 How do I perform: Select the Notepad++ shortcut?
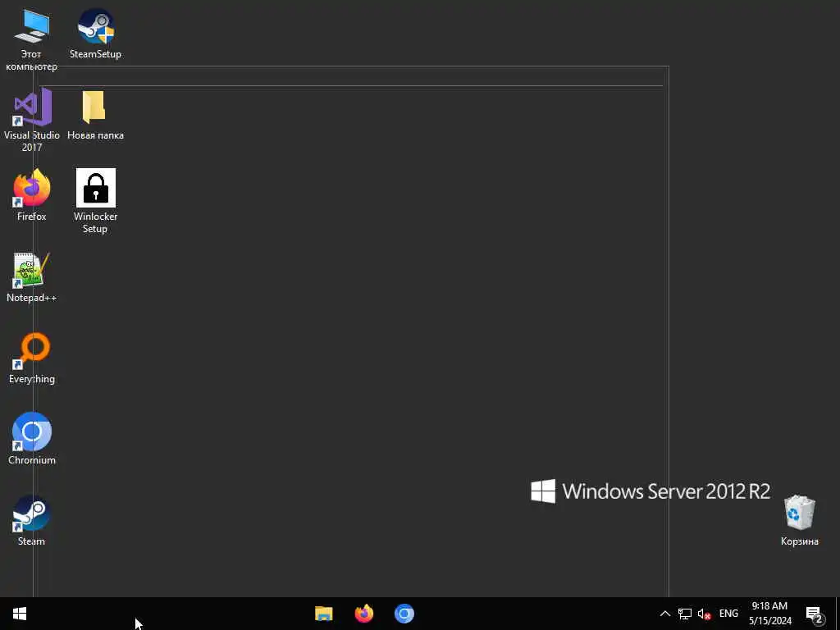[x=32, y=277]
